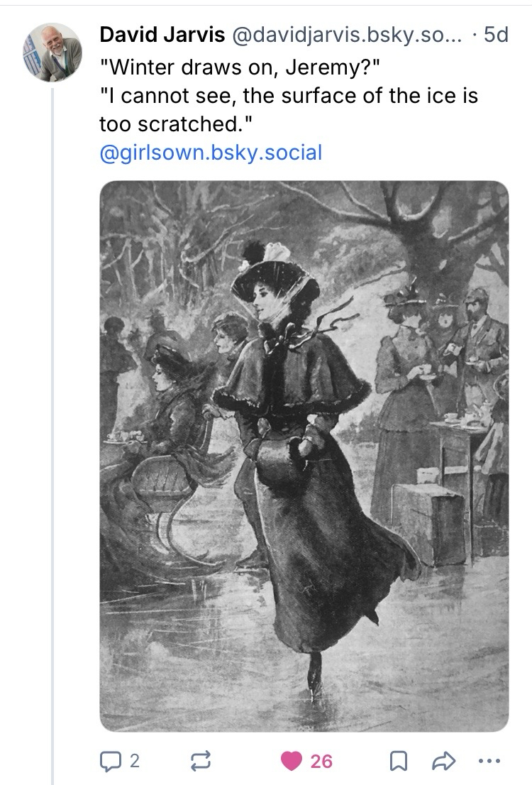Unlike the post via the pink heart
This screenshot has width=532, height=785.
pos(291,761)
